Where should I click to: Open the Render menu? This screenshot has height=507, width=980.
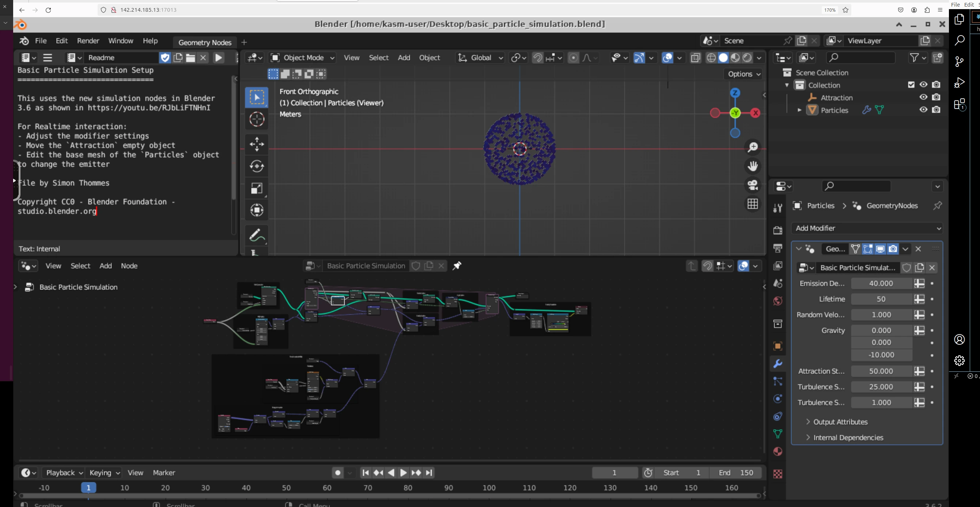tap(88, 41)
